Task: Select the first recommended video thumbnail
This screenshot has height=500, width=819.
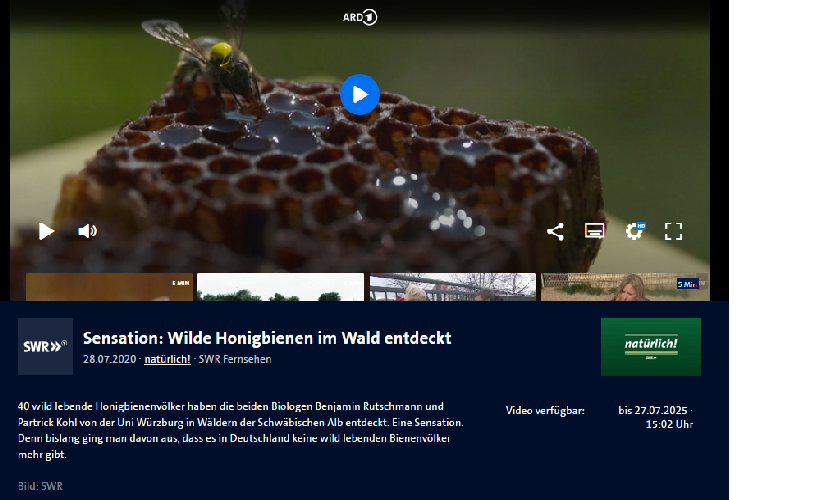Action: click(x=109, y=287)
